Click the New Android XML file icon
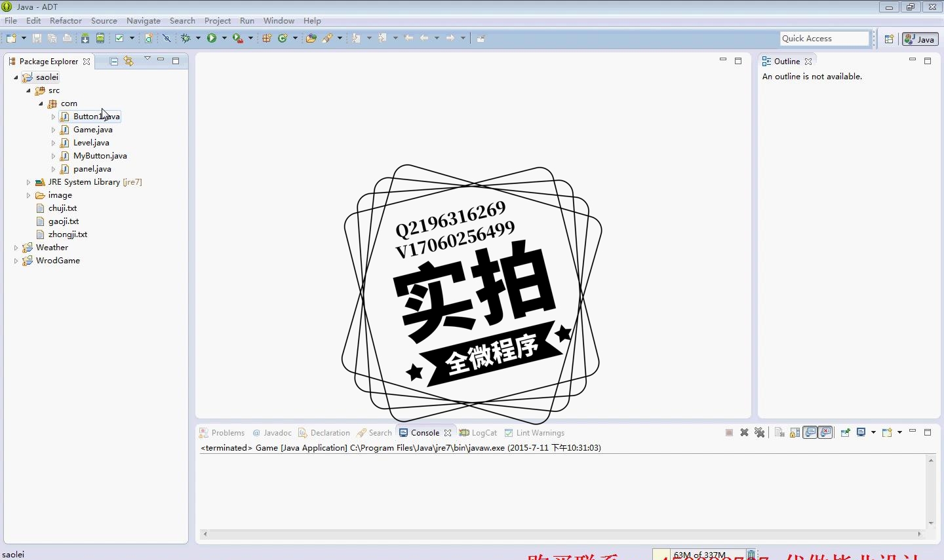944x560 pixels. [x=149, y=39]
